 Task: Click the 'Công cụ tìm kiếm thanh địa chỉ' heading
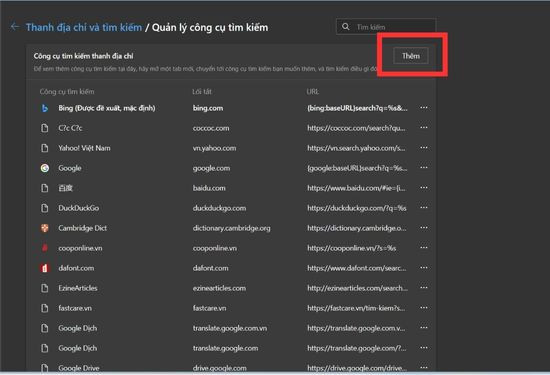coord(83,56)
